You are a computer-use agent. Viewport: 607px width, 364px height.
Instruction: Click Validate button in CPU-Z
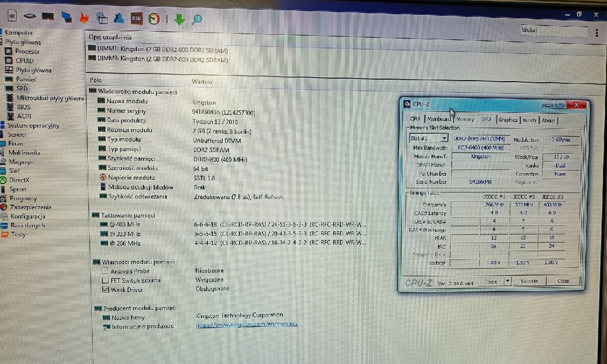click(x=529, y=281)
